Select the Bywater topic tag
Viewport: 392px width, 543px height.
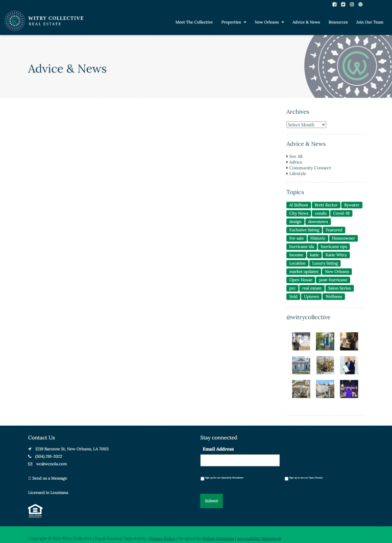[x=352, y=205]
